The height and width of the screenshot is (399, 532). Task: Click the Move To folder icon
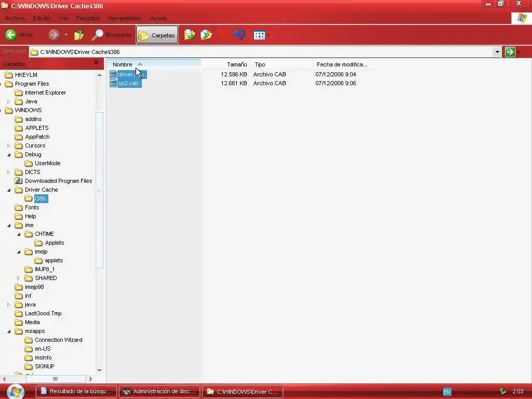[x=190, y=35]
